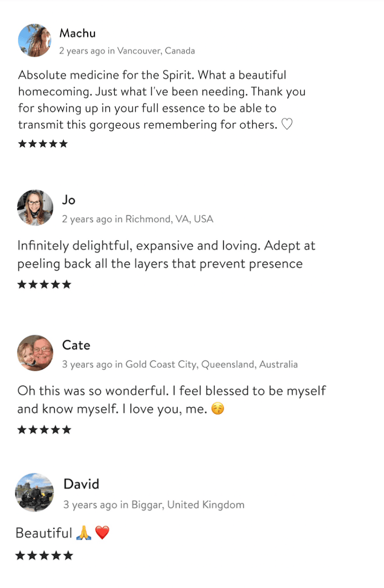Click "2 years ago in Vancouver, Canada"
The width and height of the screenshot is (384, 588).
127,50
